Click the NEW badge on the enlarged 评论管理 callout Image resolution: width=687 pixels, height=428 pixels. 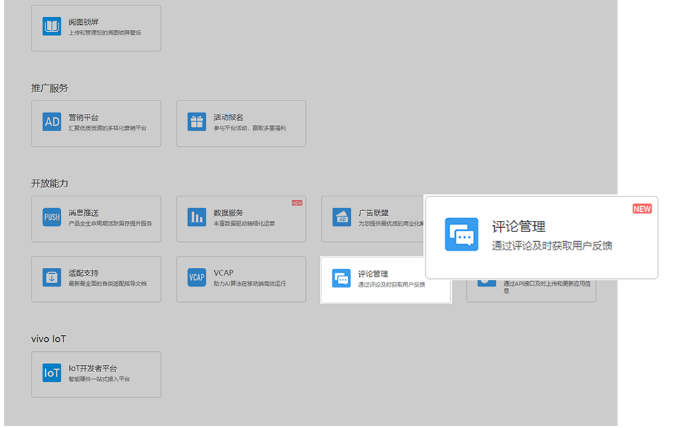[x=642, y=209]
